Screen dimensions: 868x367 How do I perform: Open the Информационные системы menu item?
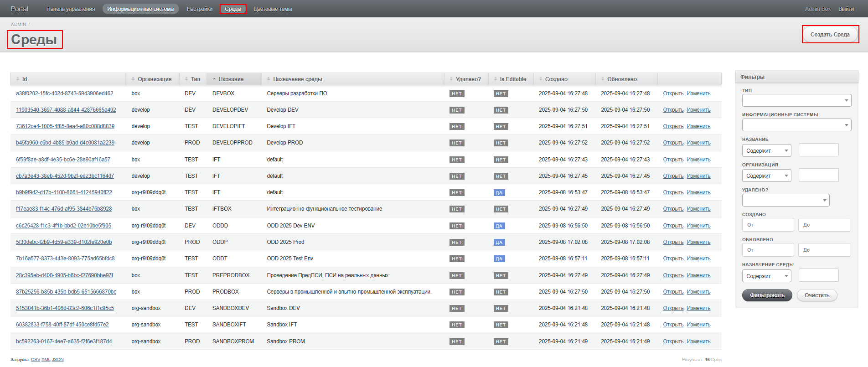point(140,9)
